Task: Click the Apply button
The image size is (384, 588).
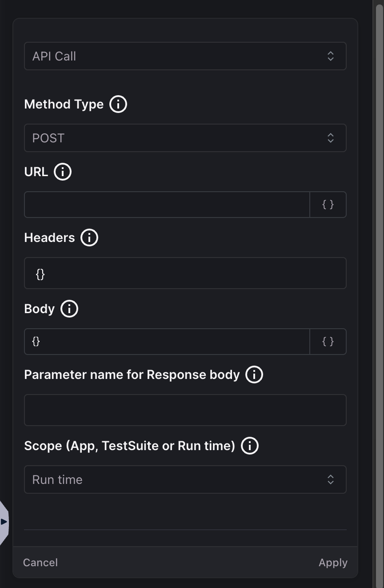Action: 332,562
